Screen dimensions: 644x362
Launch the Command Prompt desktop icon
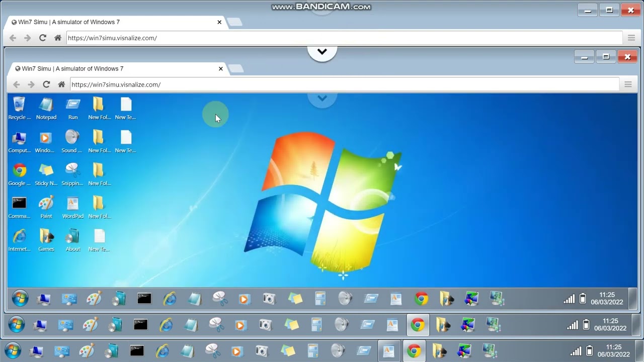[19, 208]
